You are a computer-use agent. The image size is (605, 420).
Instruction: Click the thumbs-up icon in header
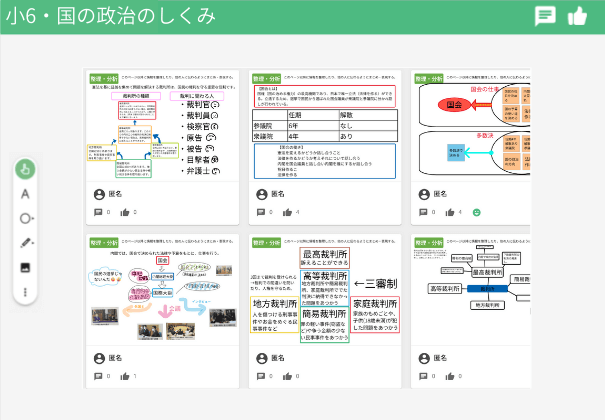577,16
